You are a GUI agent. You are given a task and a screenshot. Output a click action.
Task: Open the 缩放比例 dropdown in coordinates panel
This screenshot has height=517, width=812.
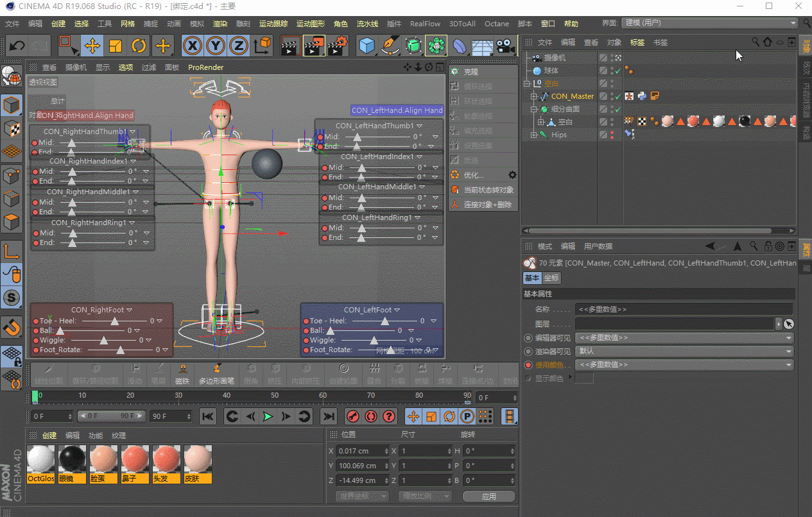pos(425,496)
